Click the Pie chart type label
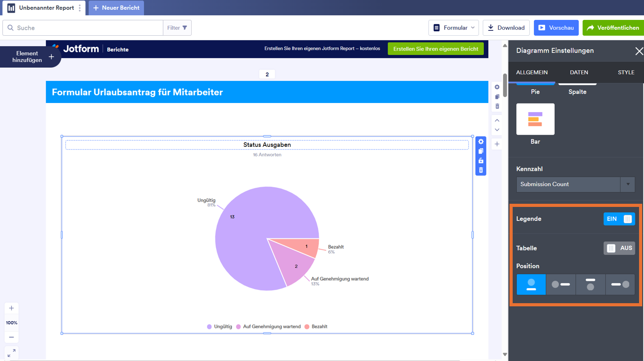Screen dimensions: 644x361 tap(535, 92)
